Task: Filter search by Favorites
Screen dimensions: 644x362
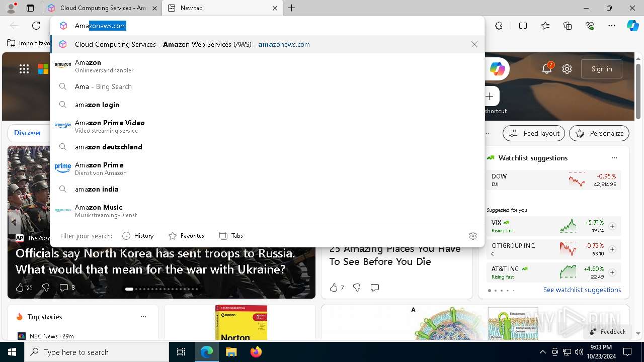Action: click(186, 236)
